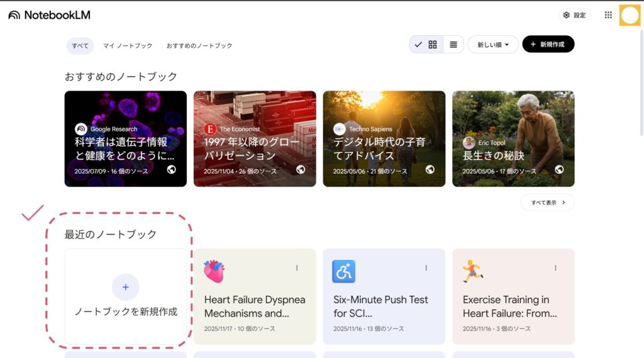
Task: Open the 設定 settings button
Action: tap(574, 15)
